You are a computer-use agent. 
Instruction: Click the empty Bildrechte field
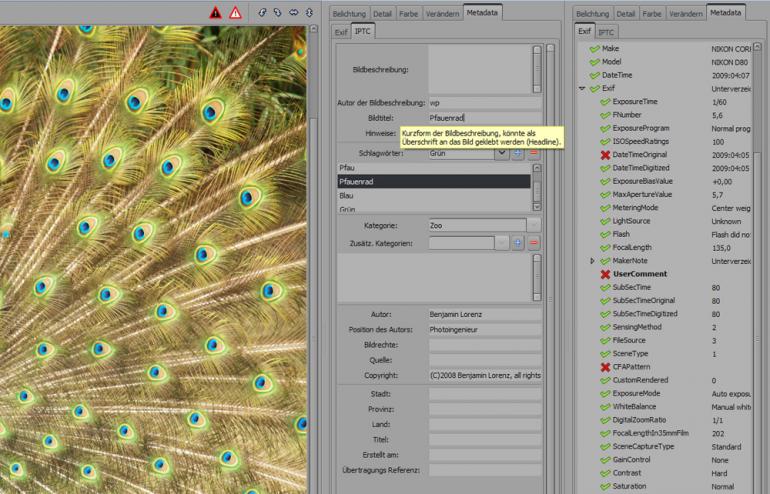coord(485,345)
